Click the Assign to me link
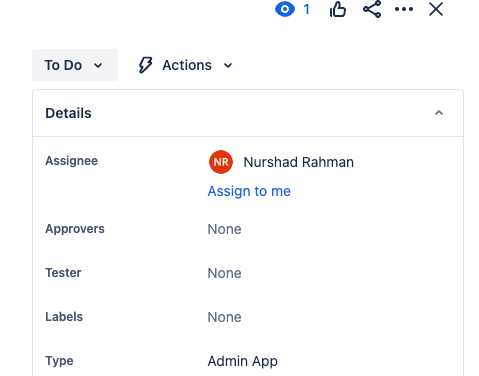Screen dimensions: 479x376 point(249,191)
